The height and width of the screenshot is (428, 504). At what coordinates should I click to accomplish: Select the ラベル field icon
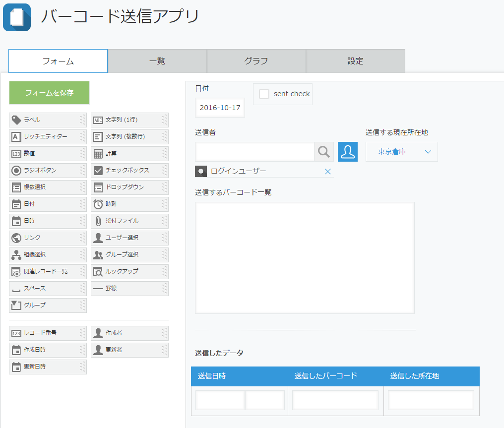[x=16, y=120]
